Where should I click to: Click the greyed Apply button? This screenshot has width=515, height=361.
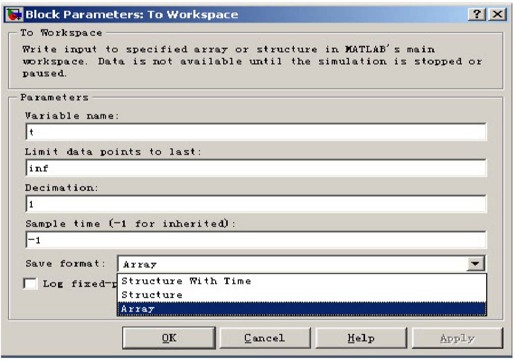[x=457, y=338]
